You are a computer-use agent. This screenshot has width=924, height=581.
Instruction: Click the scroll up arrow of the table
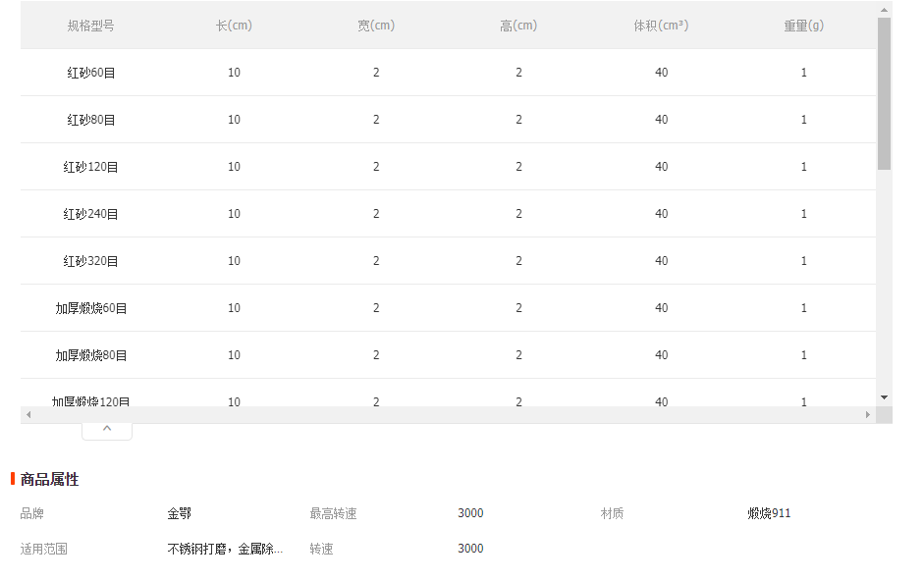tap(884, 10)
